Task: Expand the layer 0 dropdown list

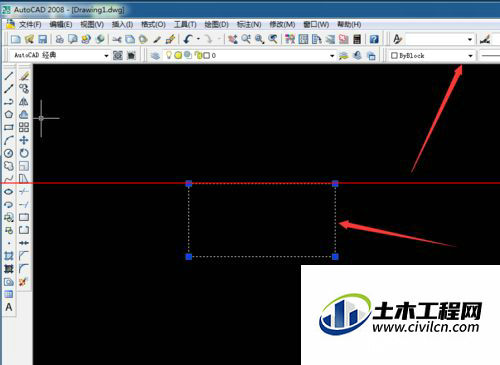Action: pos(332,56)
